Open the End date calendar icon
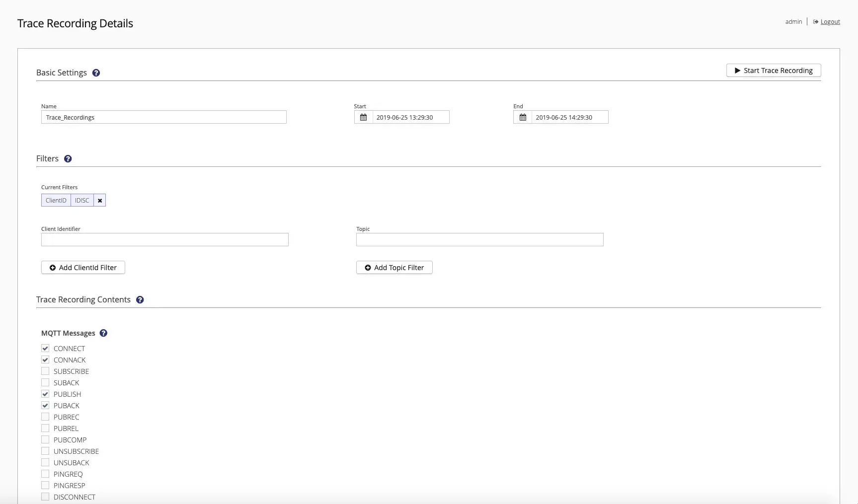 (x=523, y=117)
